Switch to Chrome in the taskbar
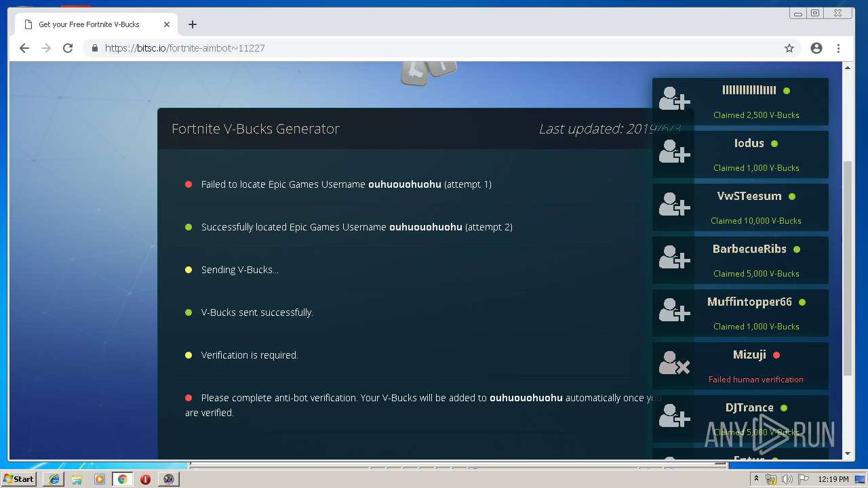The image size is (868, 488). [x=122, y=479]
